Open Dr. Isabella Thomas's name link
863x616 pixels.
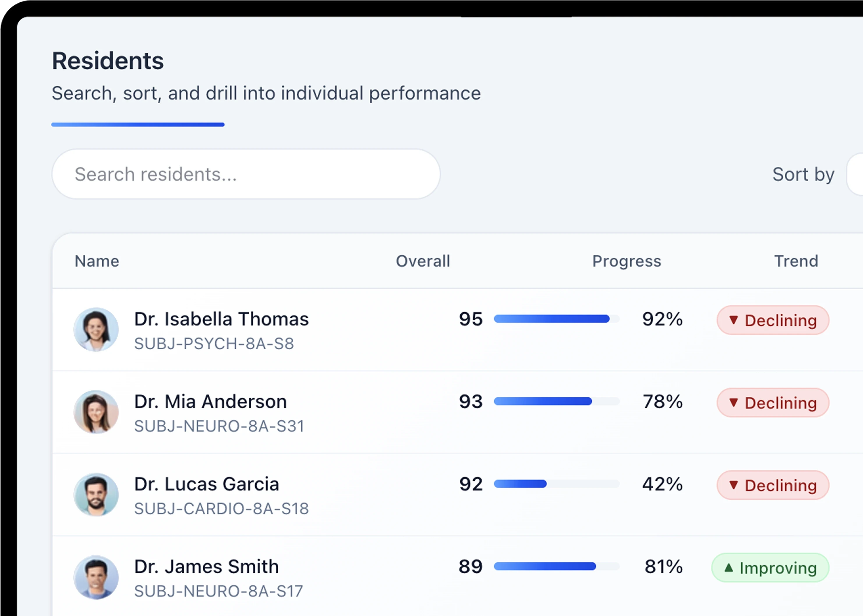pos(222,319)
